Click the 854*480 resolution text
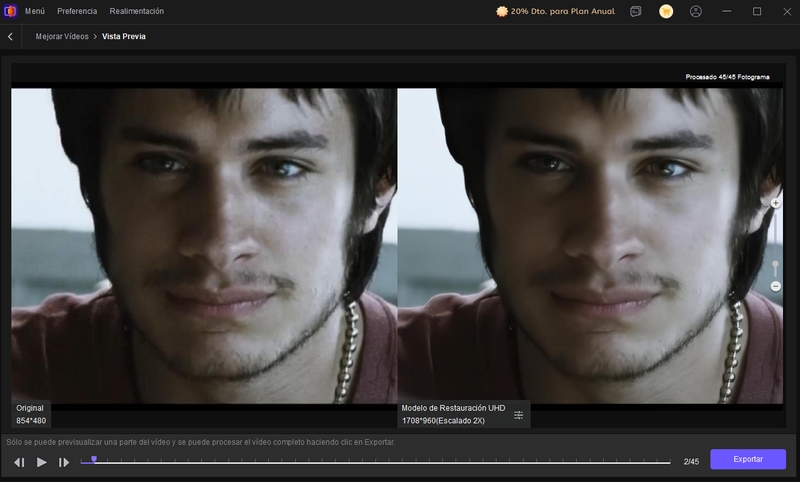 (31, 421)
